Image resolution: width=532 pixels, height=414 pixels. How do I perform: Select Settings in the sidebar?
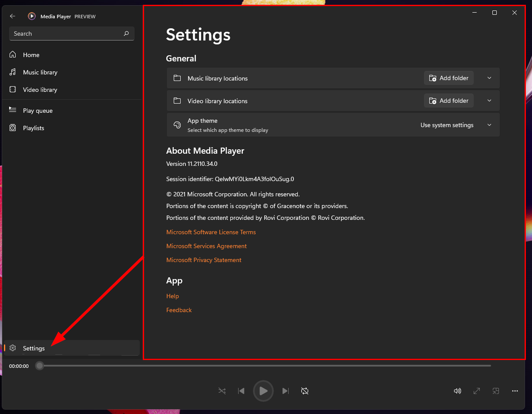[x=72, y=348]
